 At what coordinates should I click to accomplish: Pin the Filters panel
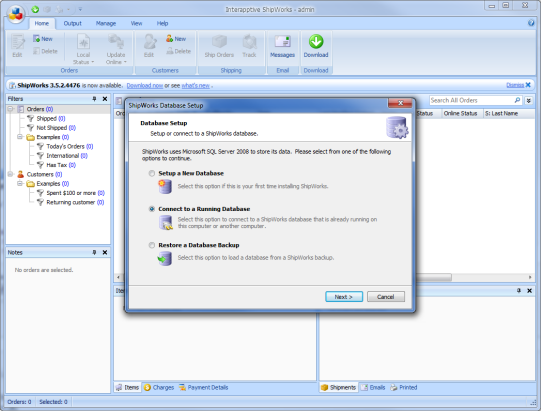94,99
